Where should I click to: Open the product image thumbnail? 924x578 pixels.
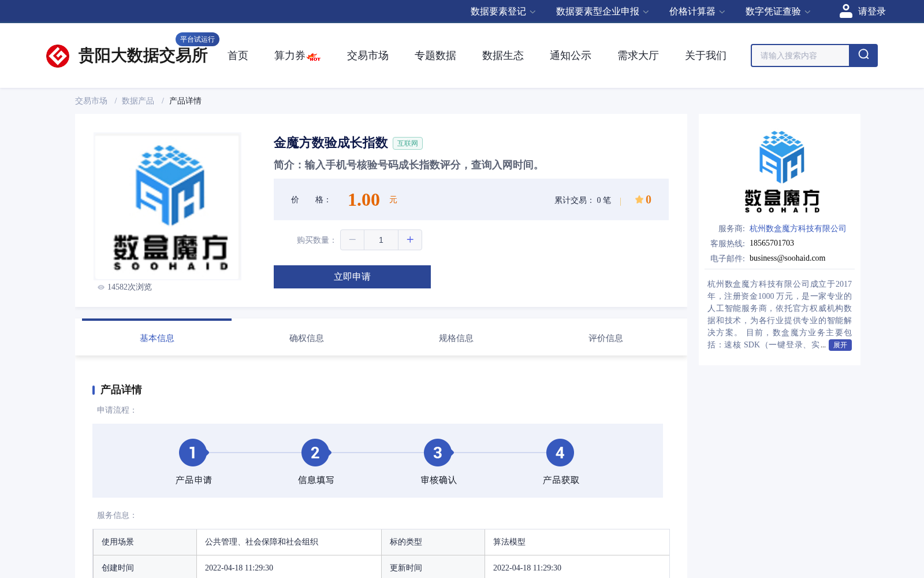click(x=167, y=206)
